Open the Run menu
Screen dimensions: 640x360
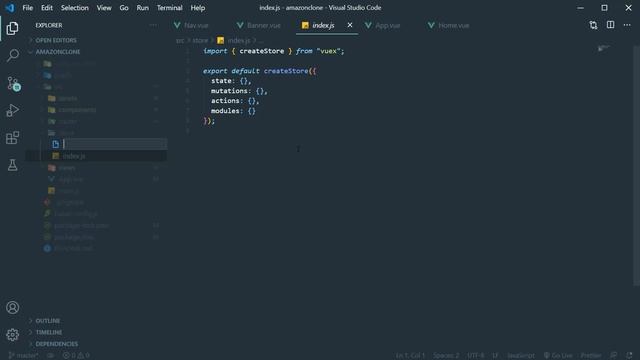142,8
